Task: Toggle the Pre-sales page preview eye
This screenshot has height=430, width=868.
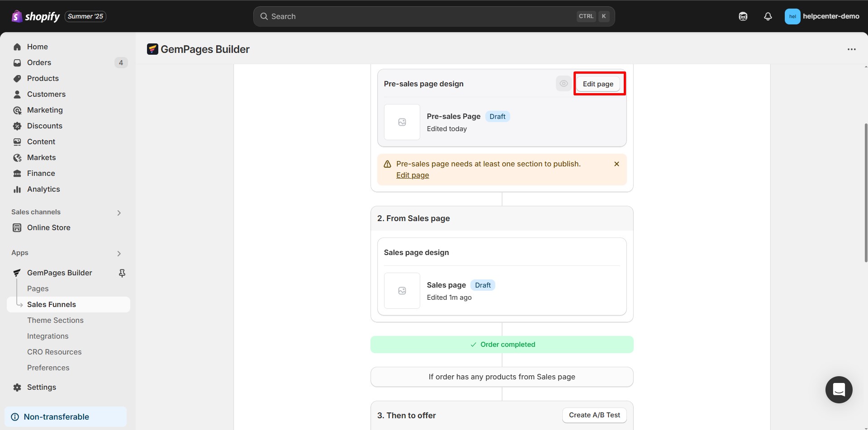Action: (563, 84)
